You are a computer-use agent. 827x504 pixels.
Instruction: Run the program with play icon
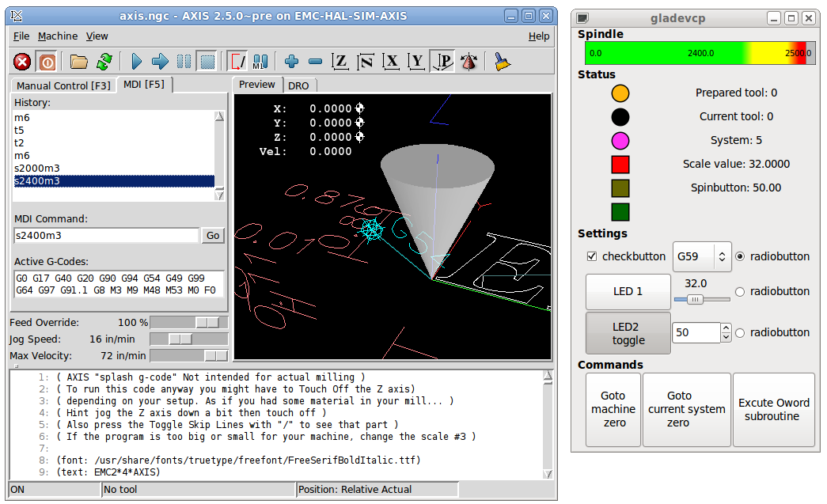[x=137, y=62]
